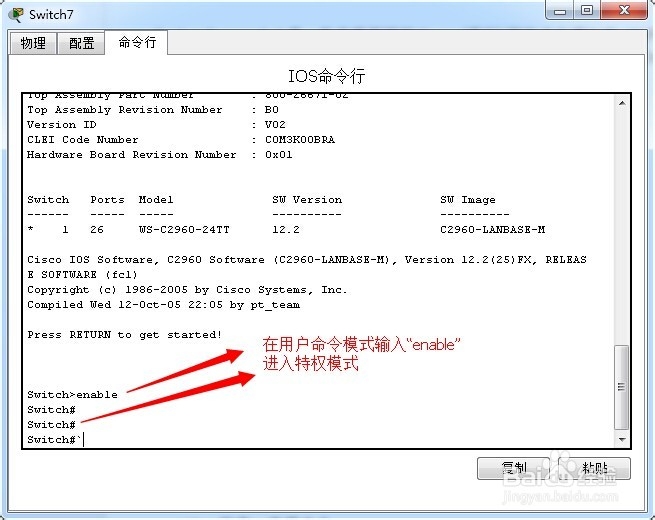
Task: Click the terminal scrollbar up arrow
Action: click(622, 103)
